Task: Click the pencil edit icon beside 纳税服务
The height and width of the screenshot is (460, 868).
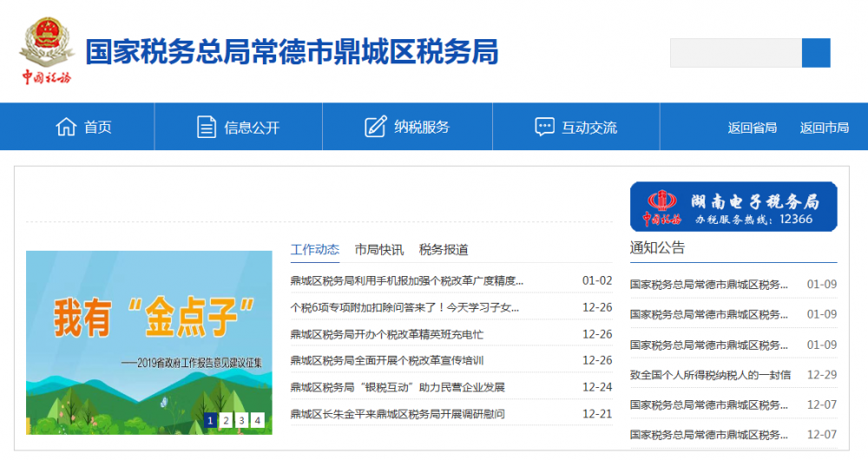Action: pos(375,127)
